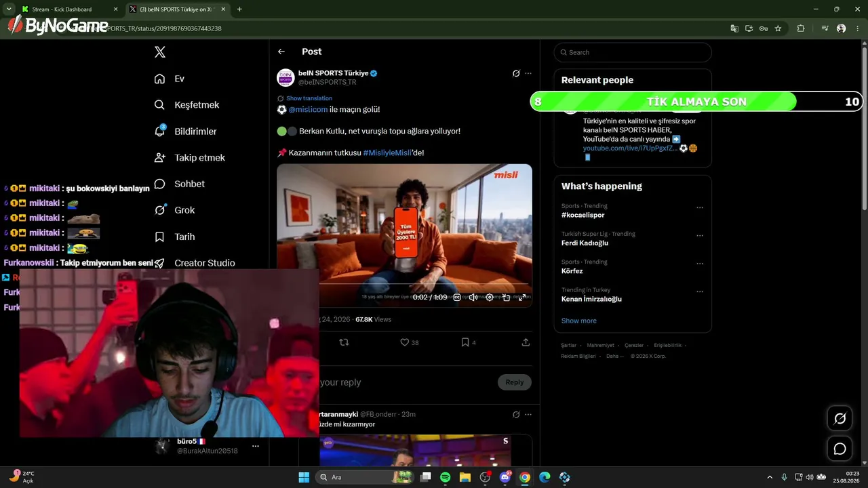Open the floating Grok button

[840, 418]
